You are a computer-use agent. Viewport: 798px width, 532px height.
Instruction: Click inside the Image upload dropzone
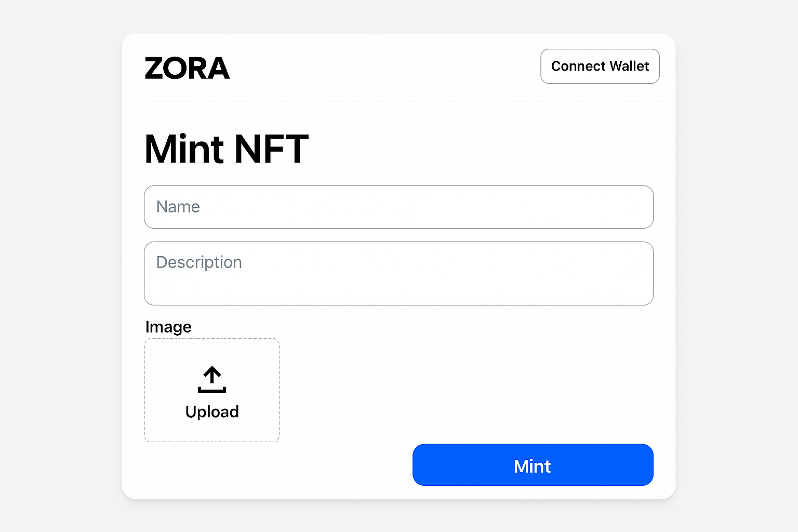coord(211,390)
